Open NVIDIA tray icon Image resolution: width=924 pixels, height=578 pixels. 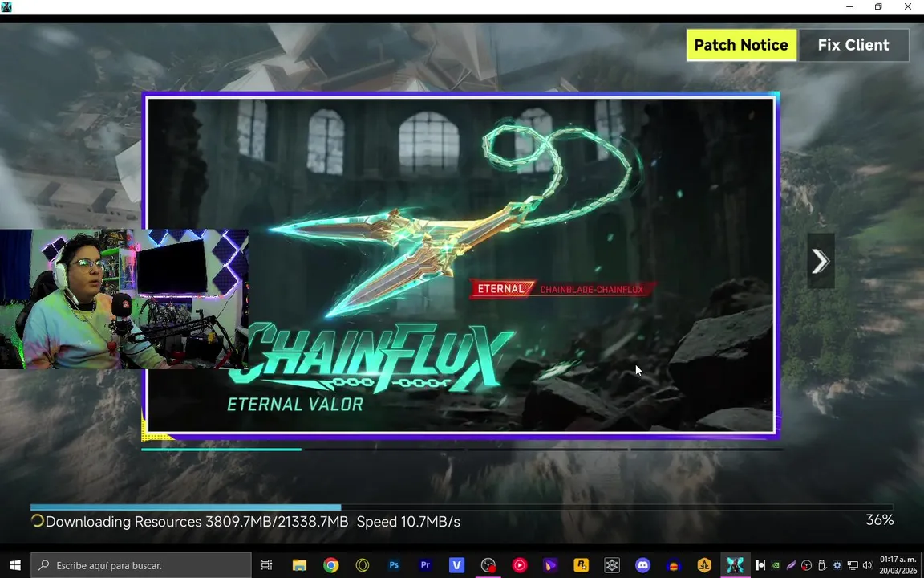pos(776,565)
